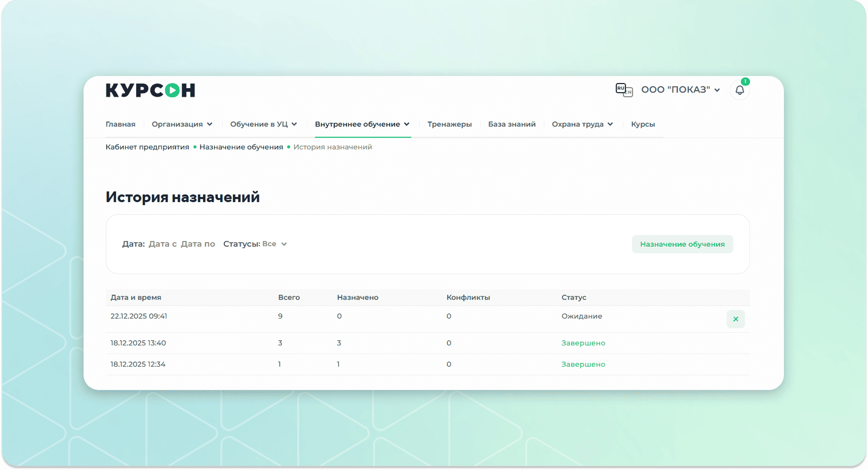Image resolution: width=868 pixels, height=470 pixels.
Task: Open the Обучение в УЦ dropdown
Action: pos(263,124)
